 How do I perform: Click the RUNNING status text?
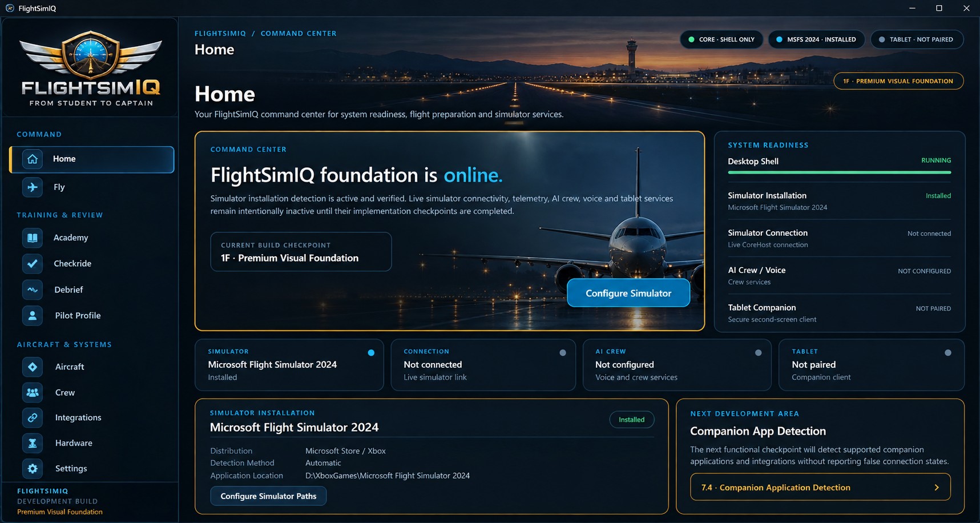[x=936, y=160]
